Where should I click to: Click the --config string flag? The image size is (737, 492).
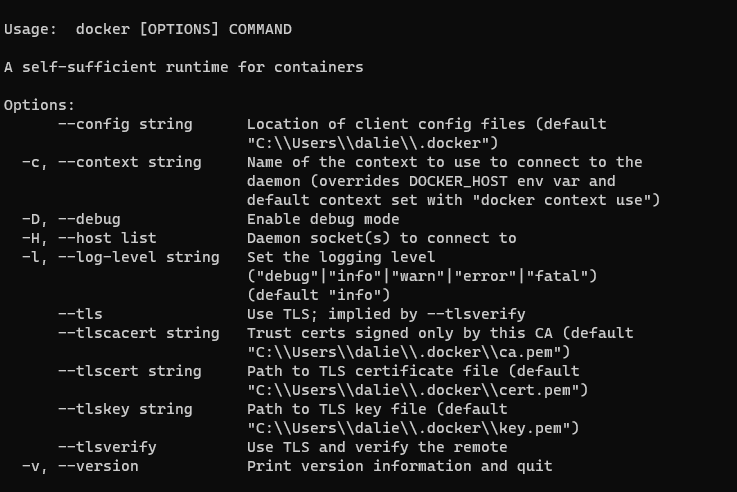tap(125, 124)
